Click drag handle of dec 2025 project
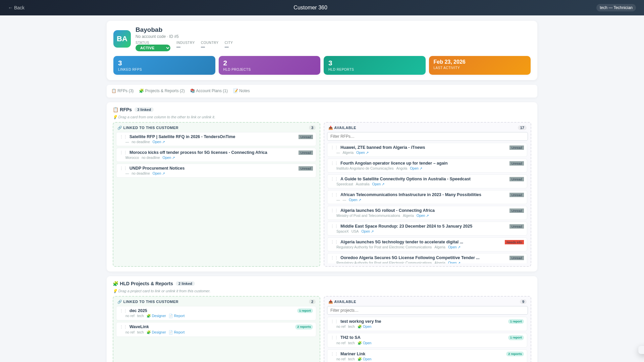This screenshot has width=644, height=362. coord(123,311)
